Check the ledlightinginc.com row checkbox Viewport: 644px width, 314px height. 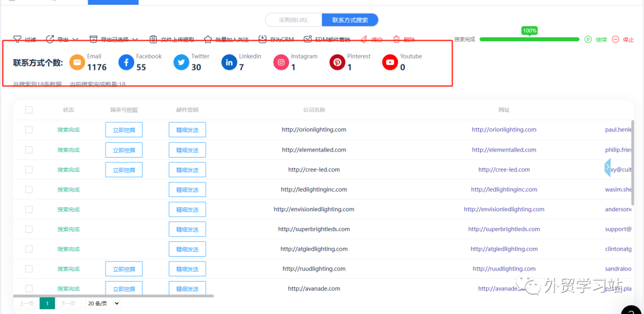[29, 189]
